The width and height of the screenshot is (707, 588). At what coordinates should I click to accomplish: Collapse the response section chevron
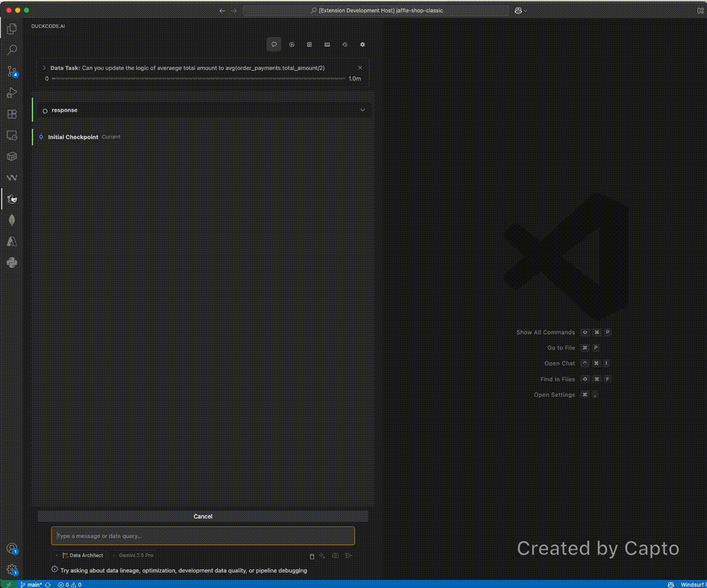pos(363,110)
